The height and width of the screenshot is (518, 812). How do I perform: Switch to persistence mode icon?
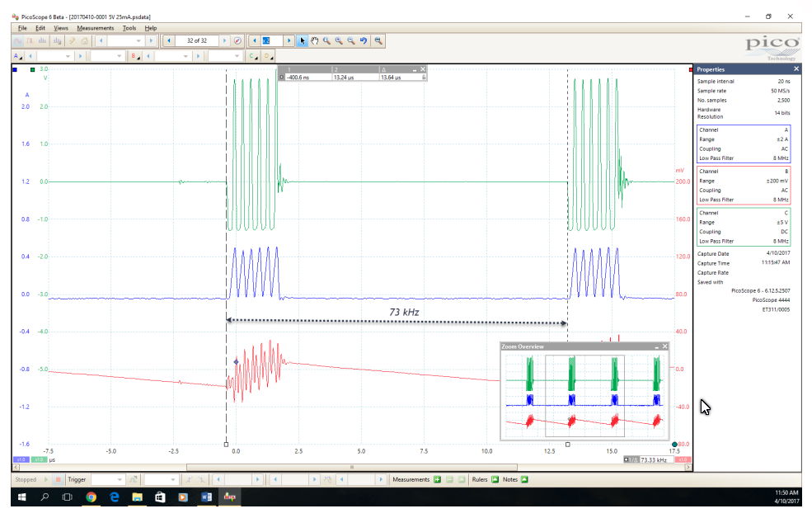point(30,40)
